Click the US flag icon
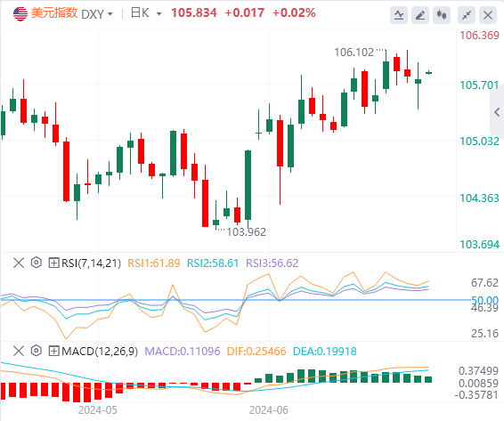The image size is (504, 421). tap(20, 14)
